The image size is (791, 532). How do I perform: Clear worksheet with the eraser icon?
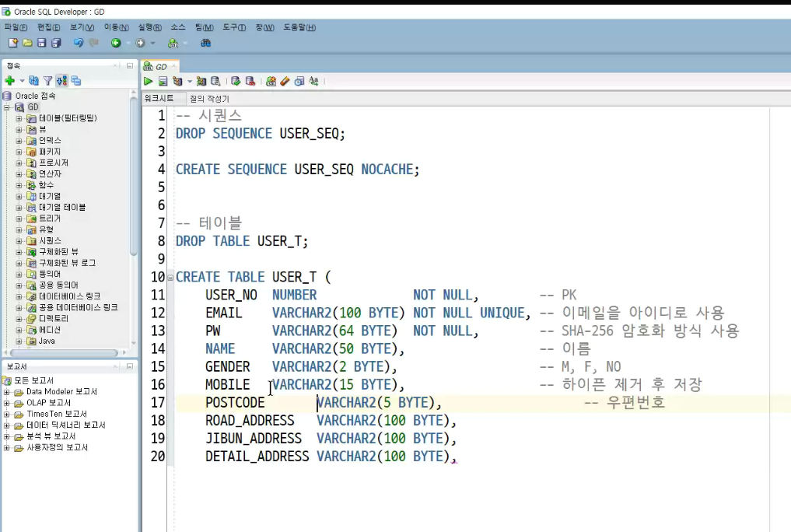[285, 81]
